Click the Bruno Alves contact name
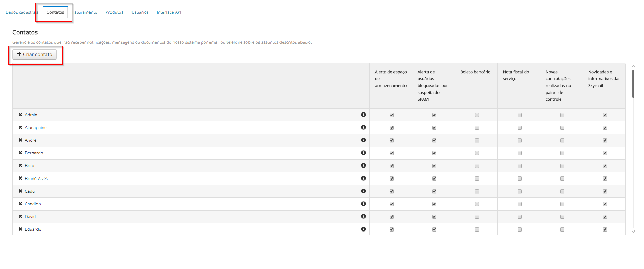 click(x=36, y=179)
